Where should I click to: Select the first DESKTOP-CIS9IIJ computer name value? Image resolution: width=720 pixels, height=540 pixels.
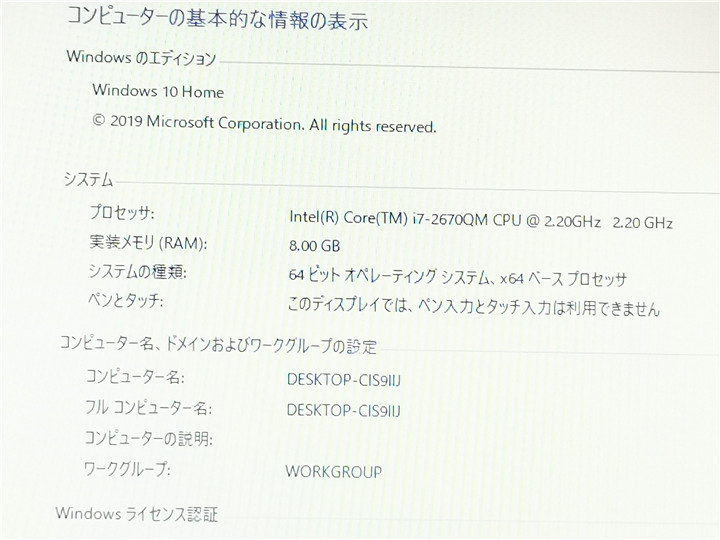pyautogui.click(x=344, y=380)
